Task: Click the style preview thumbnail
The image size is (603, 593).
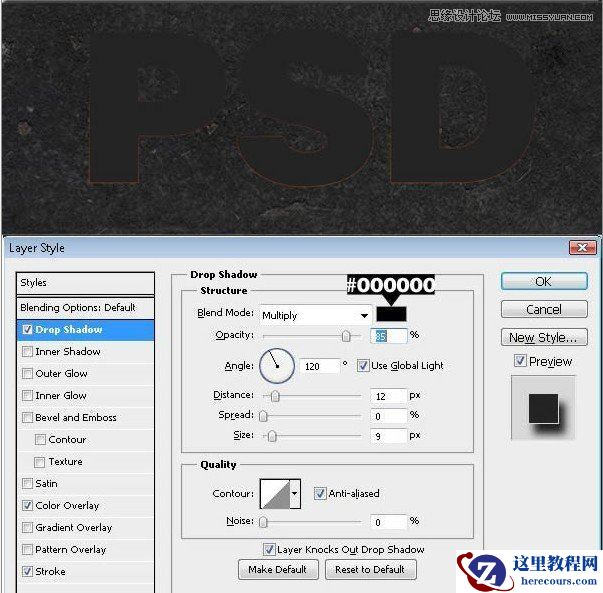Action: pyautogui.click(x=543, y=408)
